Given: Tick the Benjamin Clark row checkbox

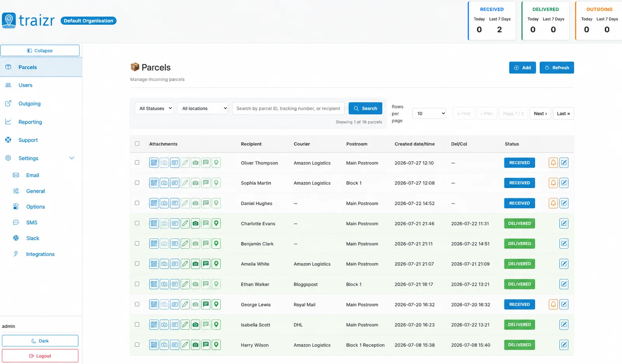Looking at the screenshot, I should point(137,243).
